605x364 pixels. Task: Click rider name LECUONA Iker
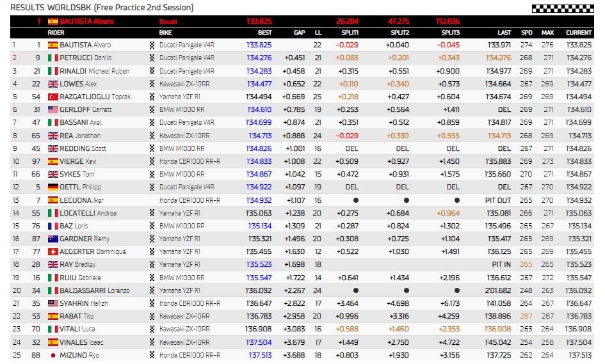[x=81, y=200]
